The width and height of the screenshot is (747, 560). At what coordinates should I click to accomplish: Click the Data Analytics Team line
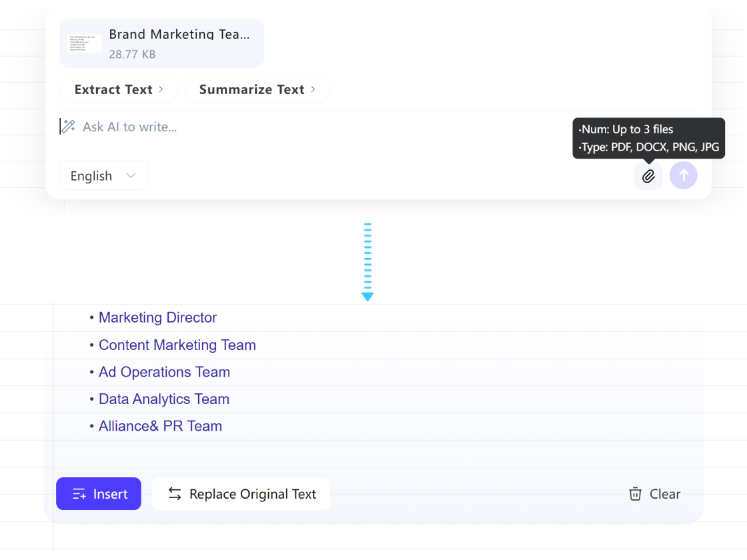pos(164,399)
